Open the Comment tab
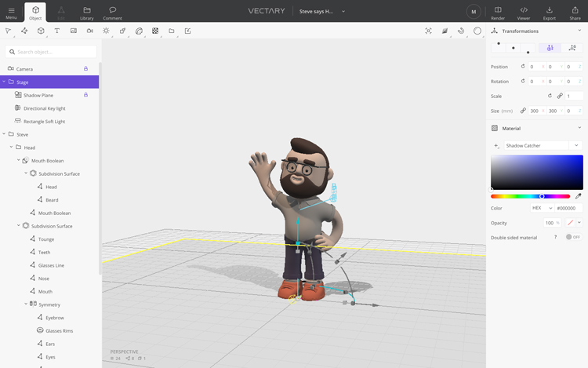This screenshot has height=368, width=588. 112,13
